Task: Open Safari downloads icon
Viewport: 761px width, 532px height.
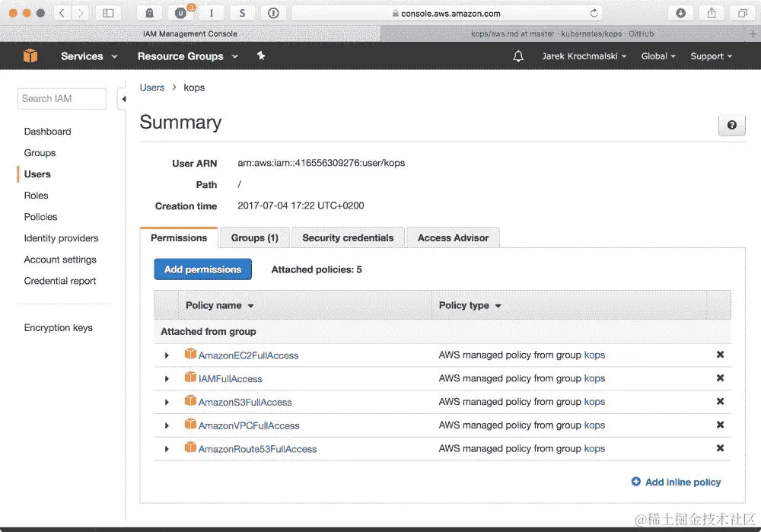Action: [681, 13]
